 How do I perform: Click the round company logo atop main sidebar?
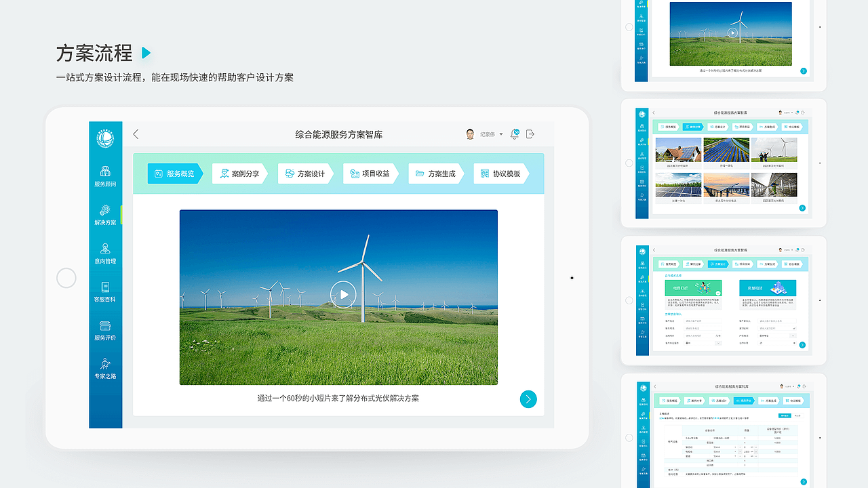pos(105,139)
